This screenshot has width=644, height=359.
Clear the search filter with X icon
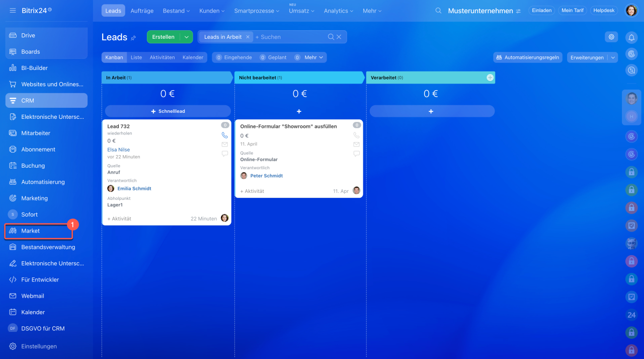pos(339,37)
